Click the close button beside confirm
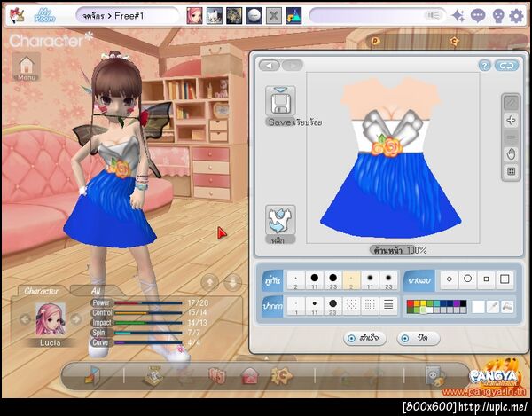 [419, 338]
